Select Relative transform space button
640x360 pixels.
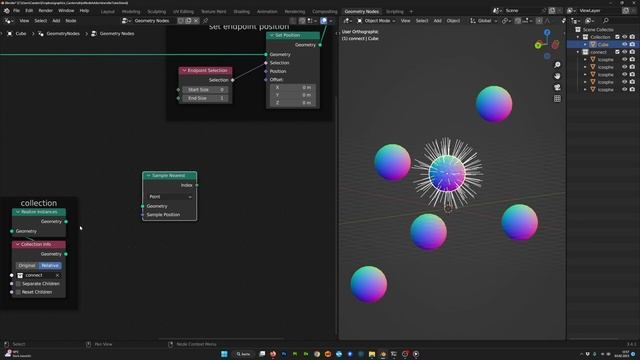click(x=50, y=266)
